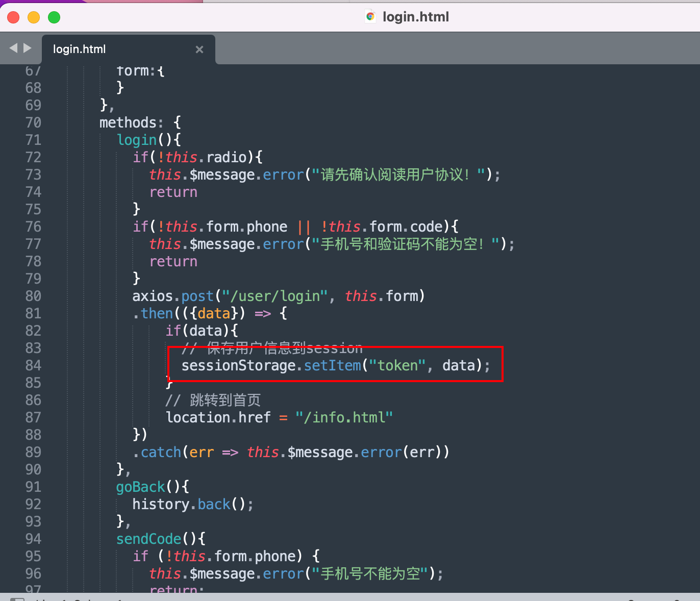This screenshot has width=700, height=601.
Task: Click the Chrome file icon in the title bar
Action: (370, 16)
